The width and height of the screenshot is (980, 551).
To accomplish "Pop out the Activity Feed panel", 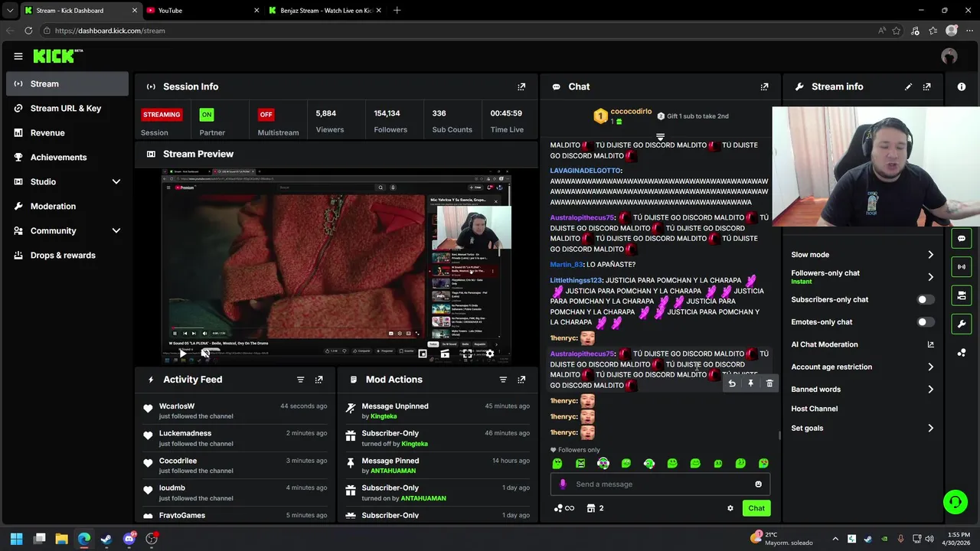I will tap(319, 380).
